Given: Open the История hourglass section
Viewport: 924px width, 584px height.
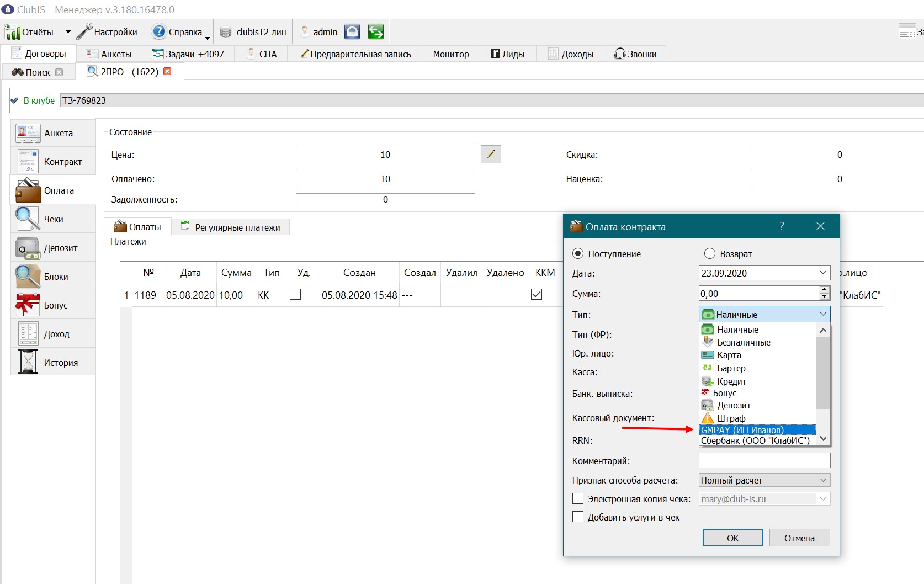Looking at the screenshot, I should pos(53,363).
